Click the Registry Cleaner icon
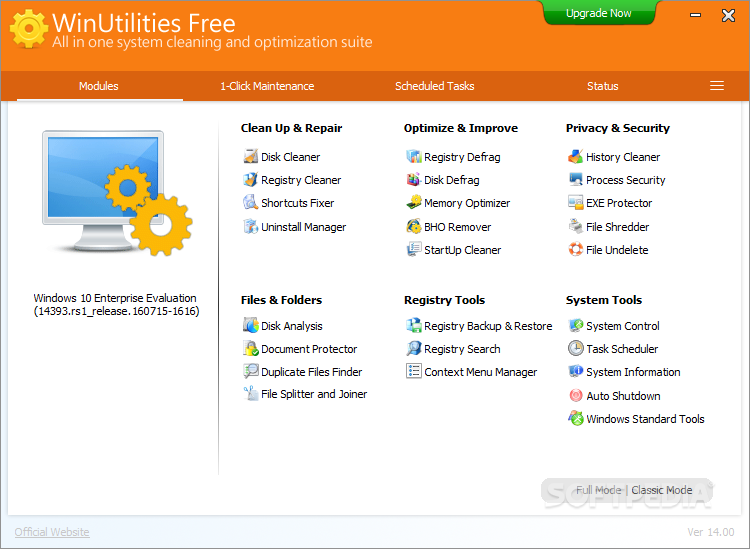The height and width of the screenshot is (549, 750). (x=251, y=180)
